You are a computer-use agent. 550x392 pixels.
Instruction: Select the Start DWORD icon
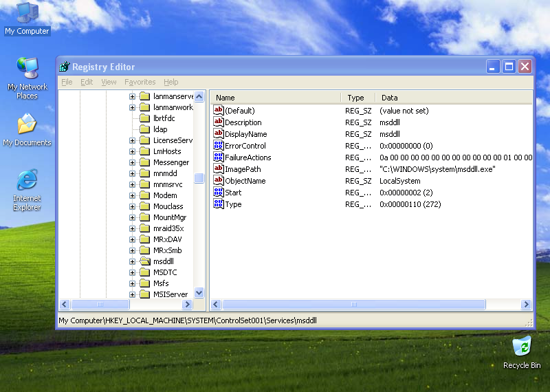[218, 193]
